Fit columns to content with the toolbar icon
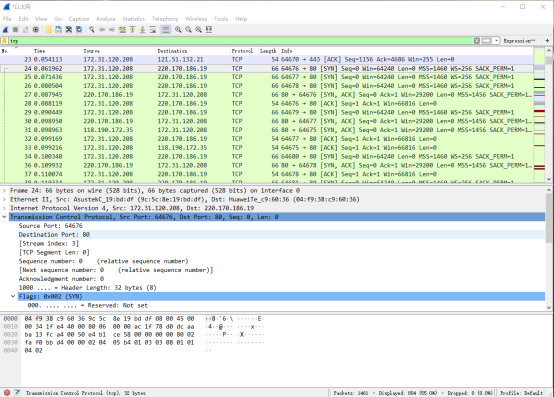The image size is (554, 397). click(209, 30)
